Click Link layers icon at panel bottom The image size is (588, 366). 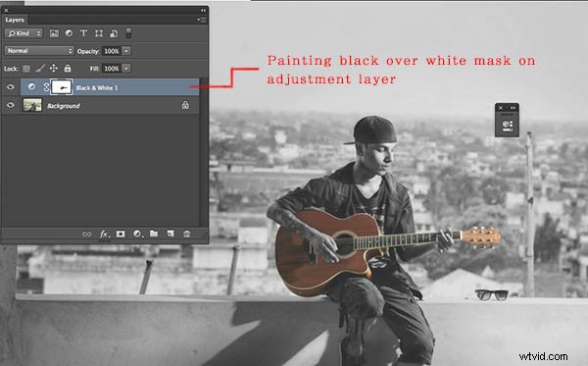[86, 234]
